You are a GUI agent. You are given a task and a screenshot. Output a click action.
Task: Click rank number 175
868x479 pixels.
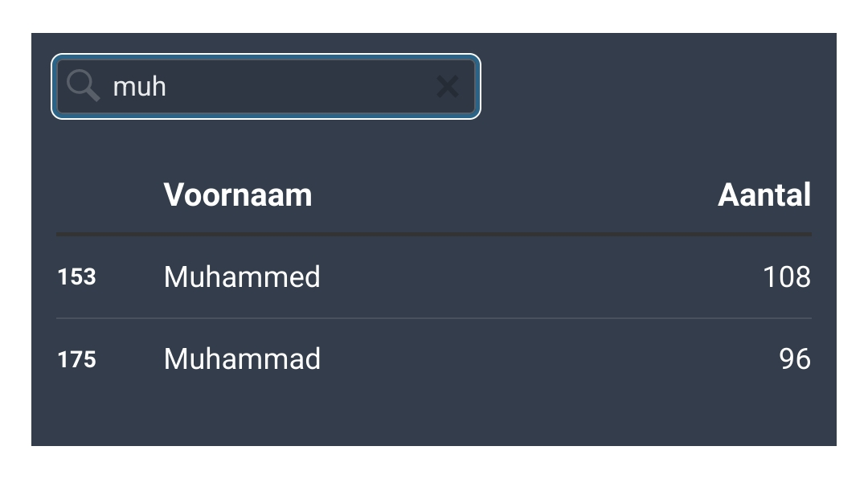click(x=76, y=359)
